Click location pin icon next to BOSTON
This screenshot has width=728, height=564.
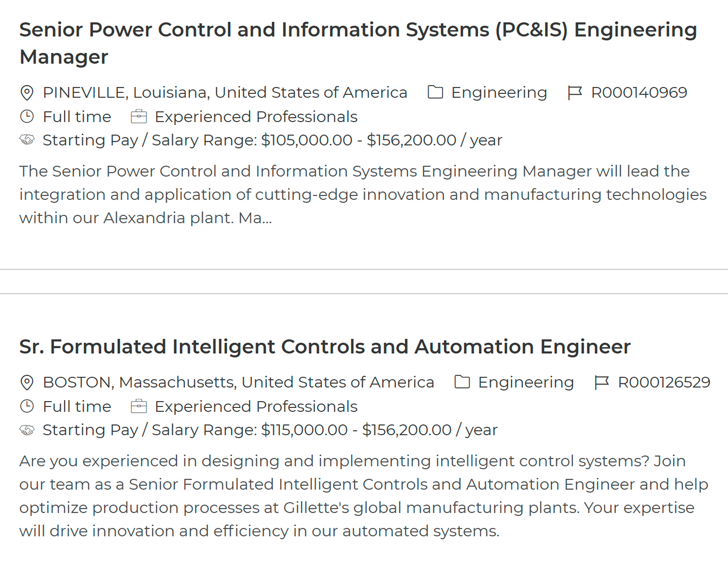[27, 382]
